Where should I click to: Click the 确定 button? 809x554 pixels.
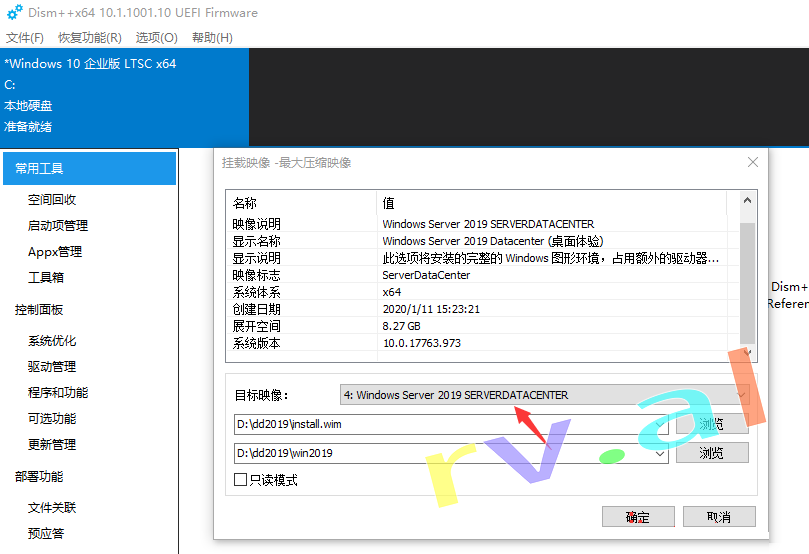pyautogui.click(x=638, y=516)
